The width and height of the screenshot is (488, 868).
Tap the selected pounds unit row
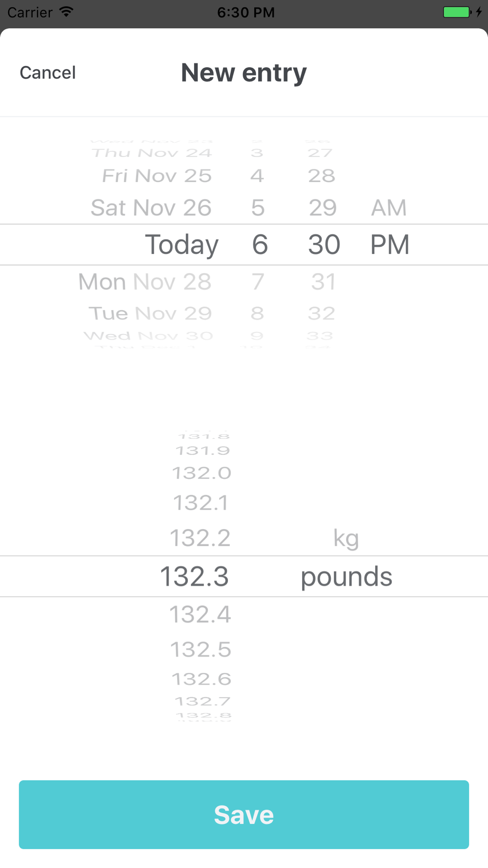346,577
